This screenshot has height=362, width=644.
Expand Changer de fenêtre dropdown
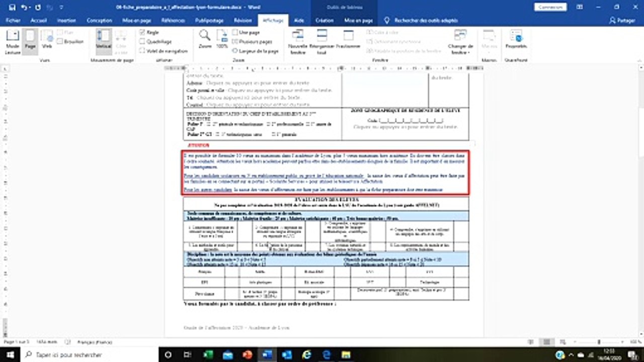click(460, 42)
